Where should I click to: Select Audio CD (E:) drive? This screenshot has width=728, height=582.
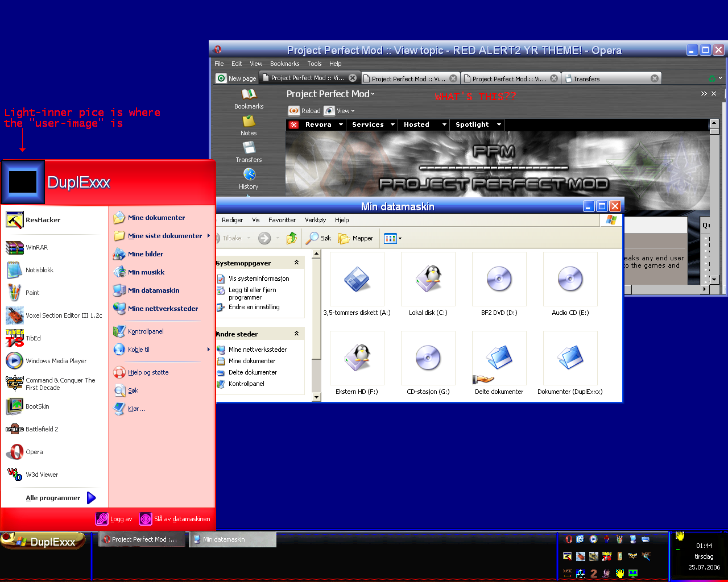[570, 285]
